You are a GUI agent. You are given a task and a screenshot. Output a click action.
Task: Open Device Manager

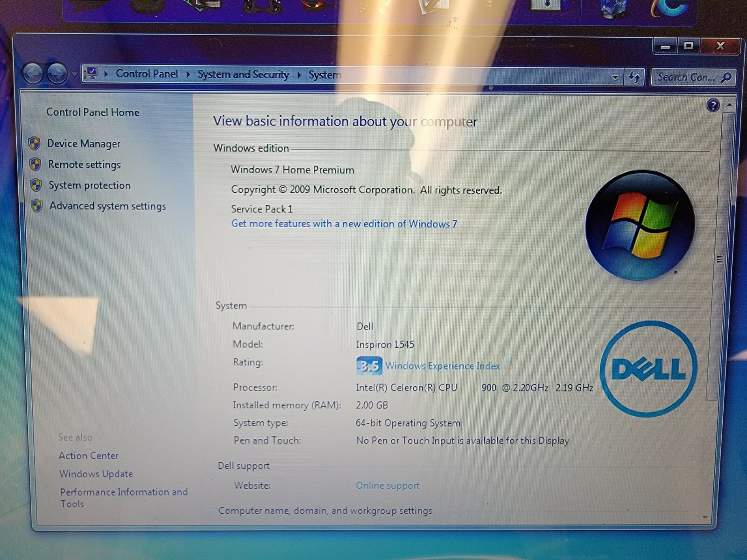point(84,144)
